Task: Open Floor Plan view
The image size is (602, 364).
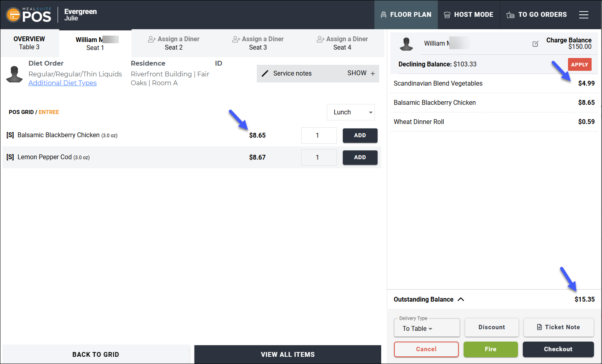Action: coord(406,15)
